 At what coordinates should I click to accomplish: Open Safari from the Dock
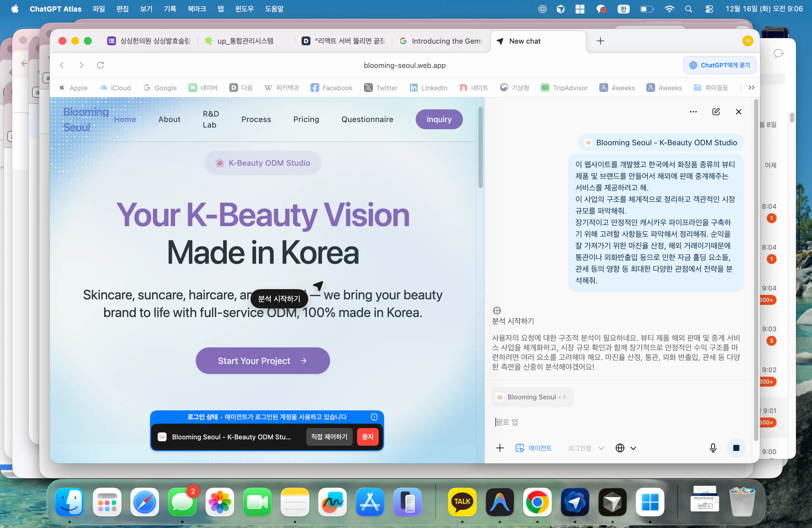(x=145, y=502)
